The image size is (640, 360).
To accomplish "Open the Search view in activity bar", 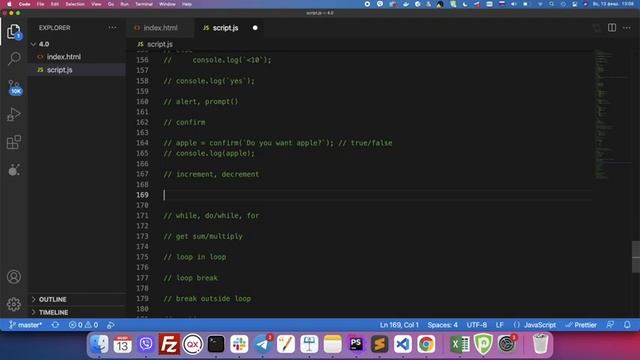I will 14,58.
